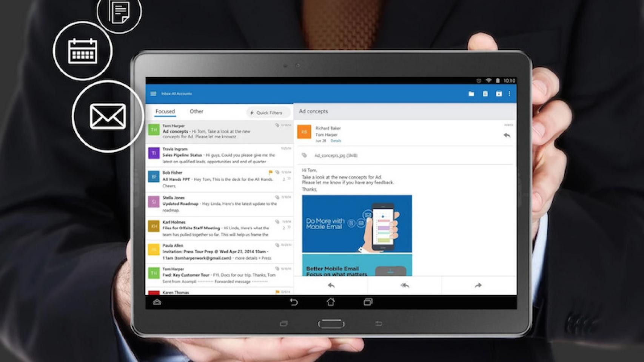
Task: Delete the Ad concepts email
Action: click(x=485, y=93)
